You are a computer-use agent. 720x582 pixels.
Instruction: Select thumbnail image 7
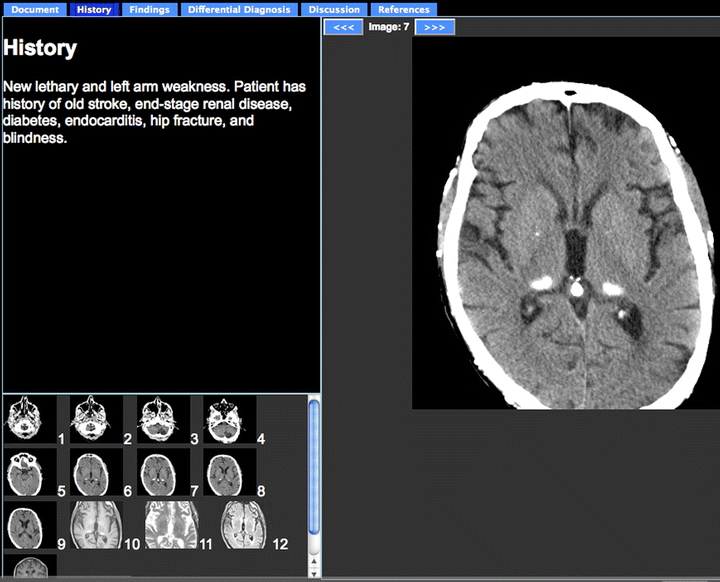coord(161,472)
